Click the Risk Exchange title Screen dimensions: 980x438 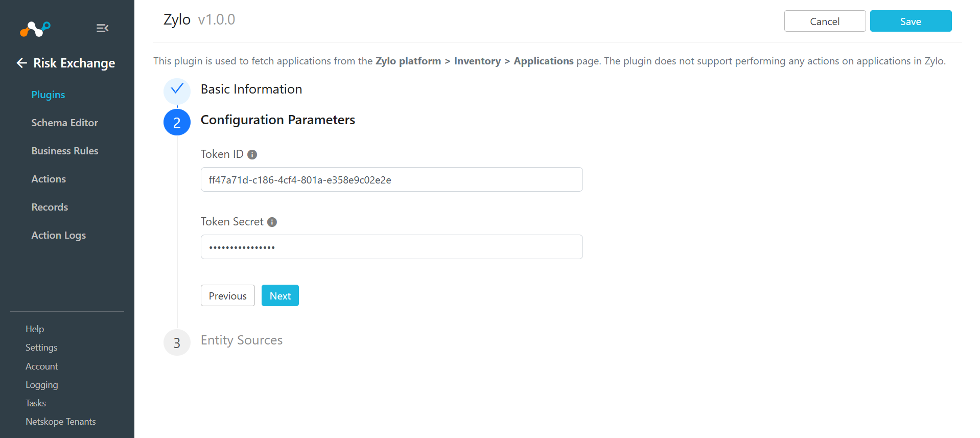pyautogui.click(x=74, y=63)
